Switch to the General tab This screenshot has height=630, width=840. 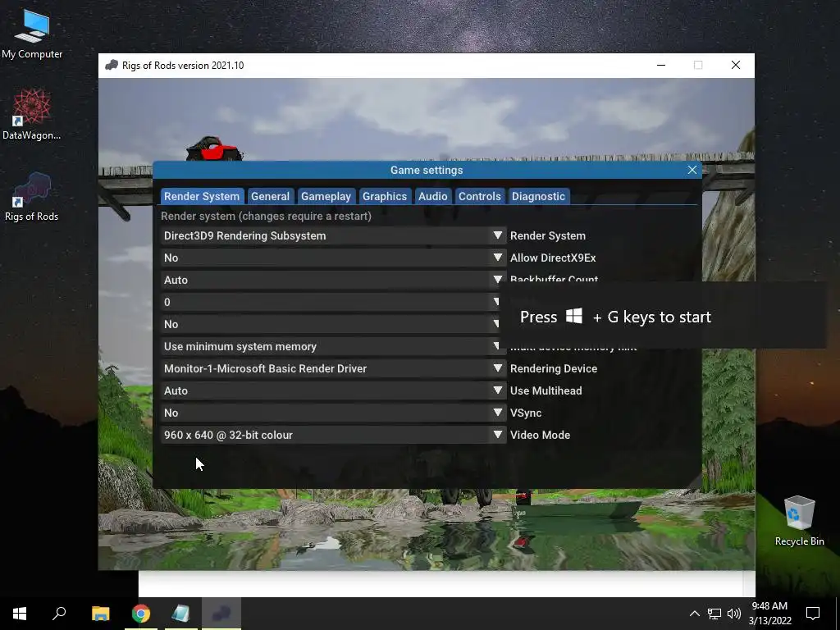click(270, 196)
